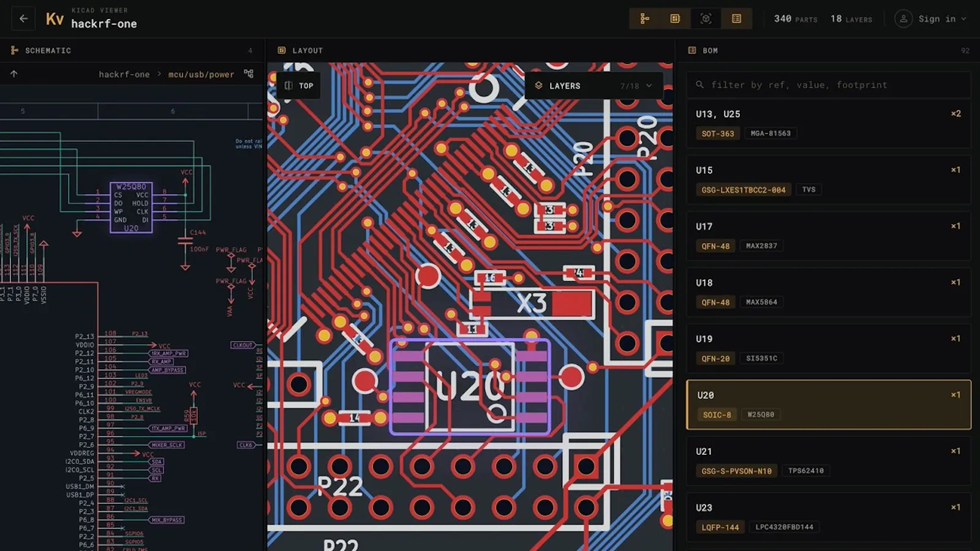Viewport: 980px width, 551px height.
Task: Click the BOM panel header icon
Action: [x=692, y=50]
